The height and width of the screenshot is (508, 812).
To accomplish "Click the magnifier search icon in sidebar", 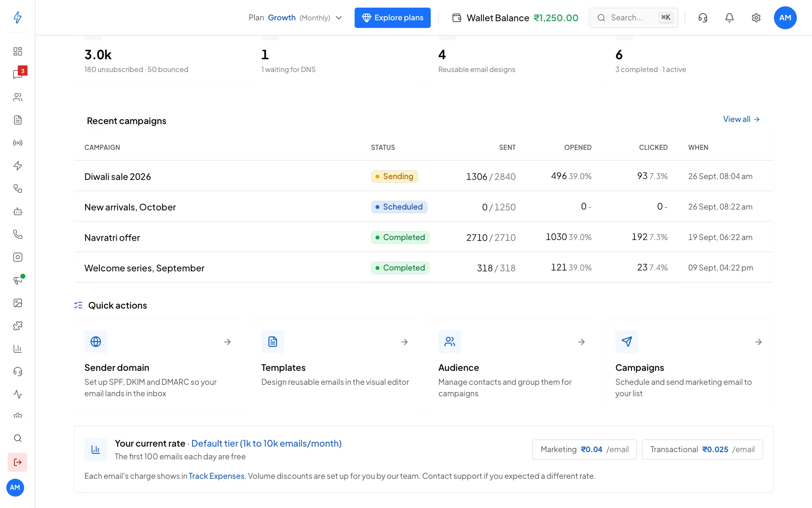I will [x=17, y=438].
